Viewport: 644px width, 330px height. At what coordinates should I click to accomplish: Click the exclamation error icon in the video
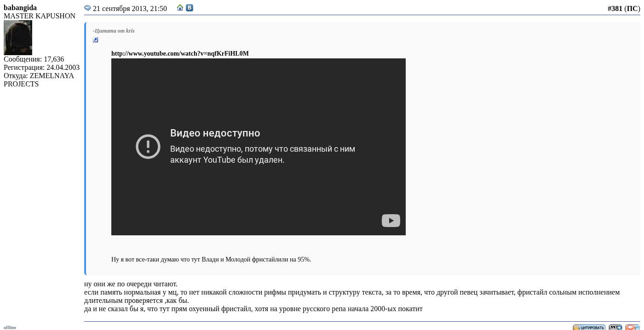pos(148,147)
